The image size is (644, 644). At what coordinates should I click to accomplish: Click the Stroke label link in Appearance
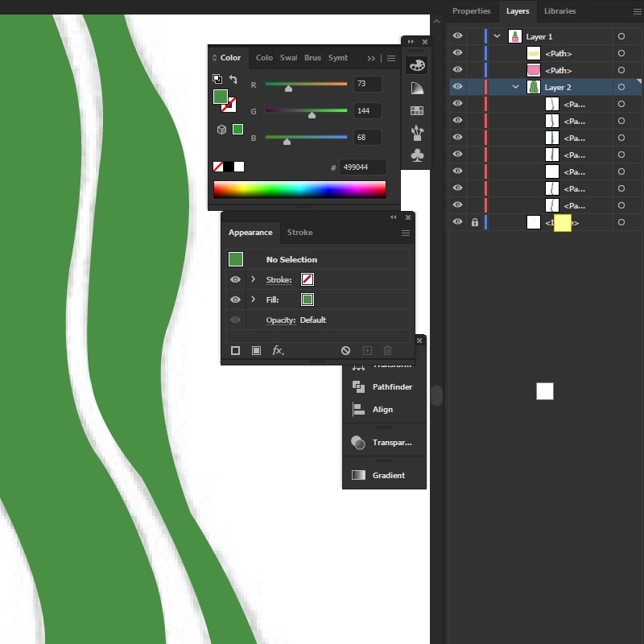[279, 279]
